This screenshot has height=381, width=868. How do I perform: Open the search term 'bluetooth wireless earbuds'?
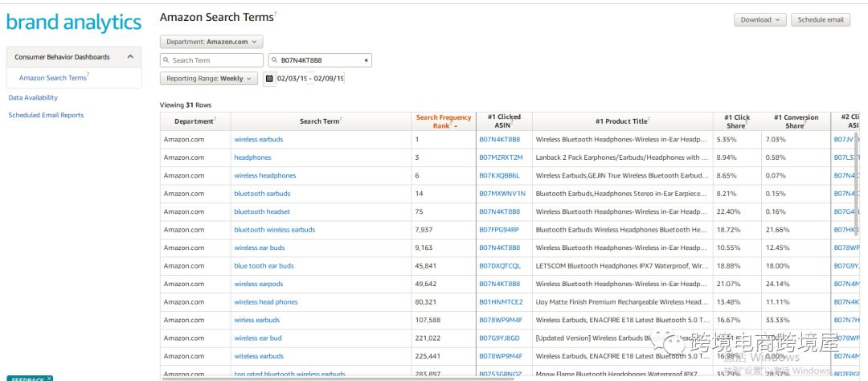275,230
